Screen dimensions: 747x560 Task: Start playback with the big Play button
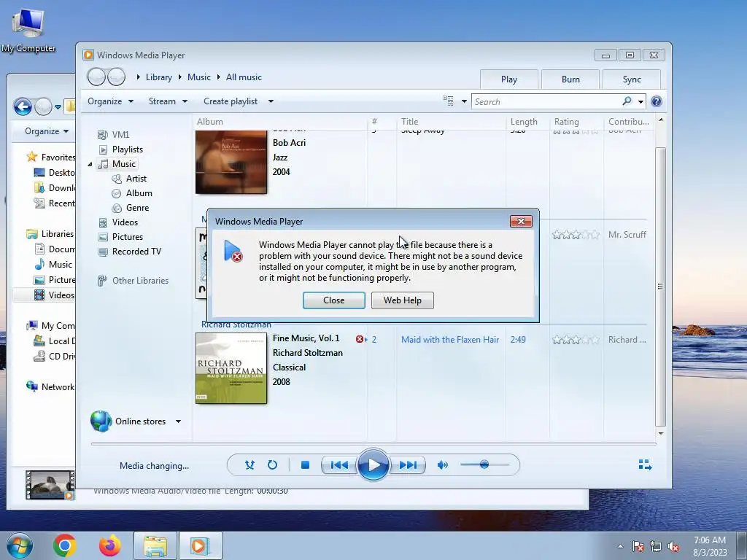point(373,464)
